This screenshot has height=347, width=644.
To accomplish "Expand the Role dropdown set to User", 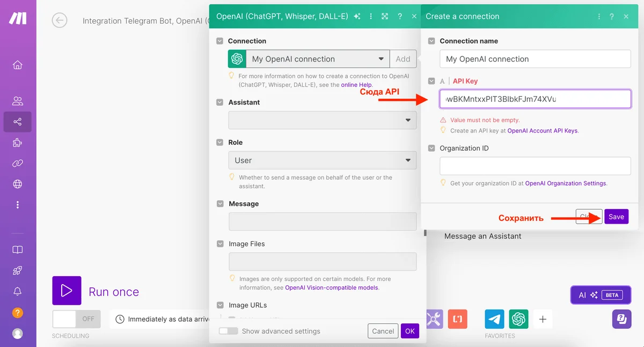I will click(x=322, y=160).
